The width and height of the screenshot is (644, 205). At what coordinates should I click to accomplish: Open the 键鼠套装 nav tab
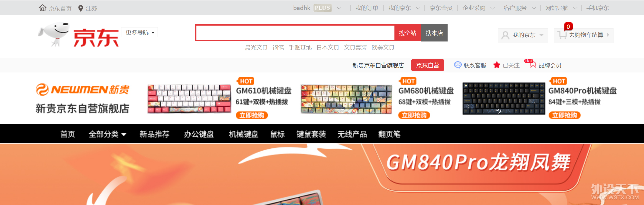(x=311, y=134)
